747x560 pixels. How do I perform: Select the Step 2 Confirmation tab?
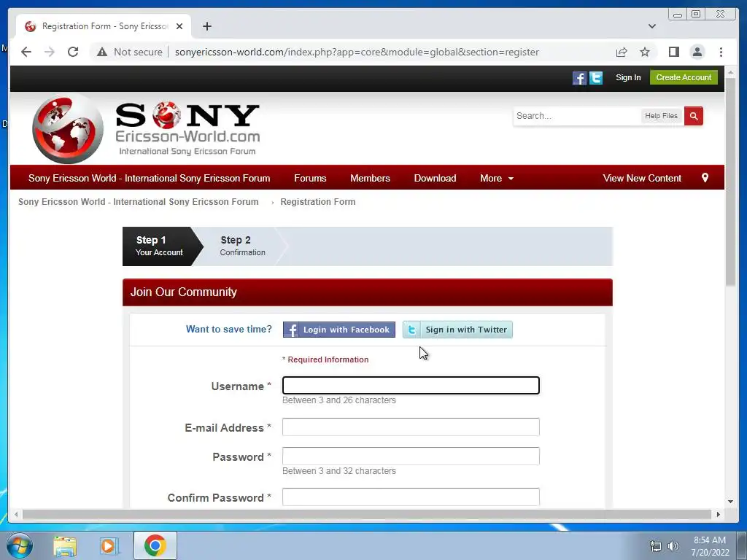coord(242,246)
